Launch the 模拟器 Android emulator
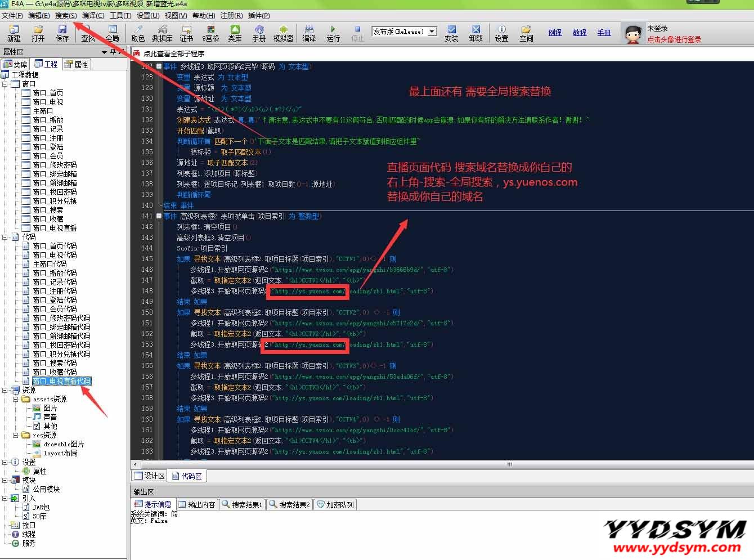The height and width of the screenshot is (560, 754). (283, 33)
